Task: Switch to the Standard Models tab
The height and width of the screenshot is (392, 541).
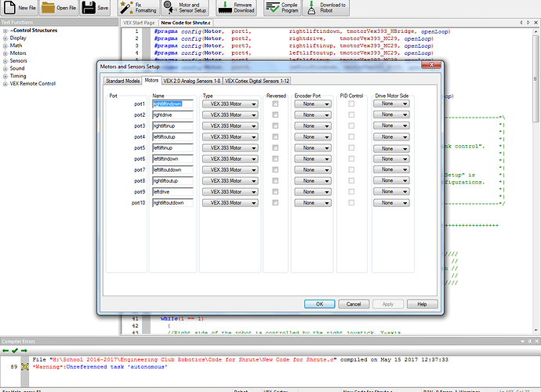Action: click(123, 81)
